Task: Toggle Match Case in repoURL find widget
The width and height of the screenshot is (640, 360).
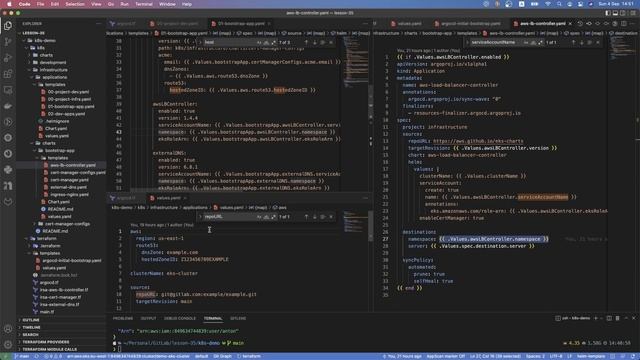Action: pos(259,217)
